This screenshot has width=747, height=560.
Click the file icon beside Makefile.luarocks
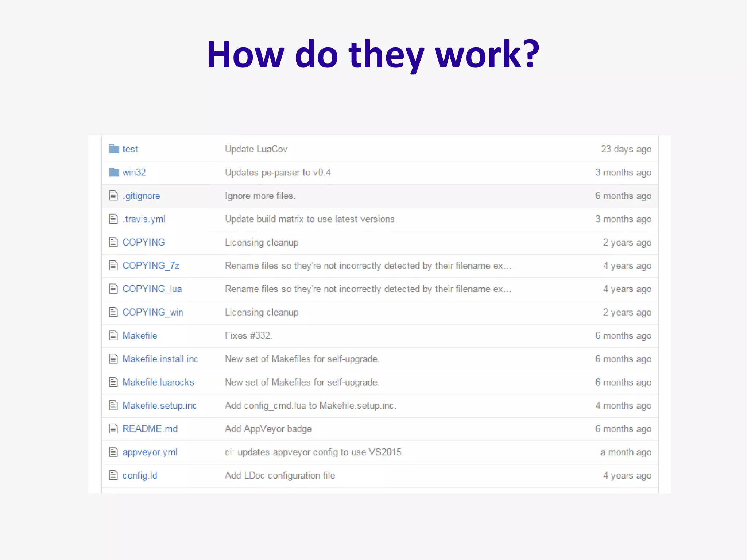(x=113, y=382)
